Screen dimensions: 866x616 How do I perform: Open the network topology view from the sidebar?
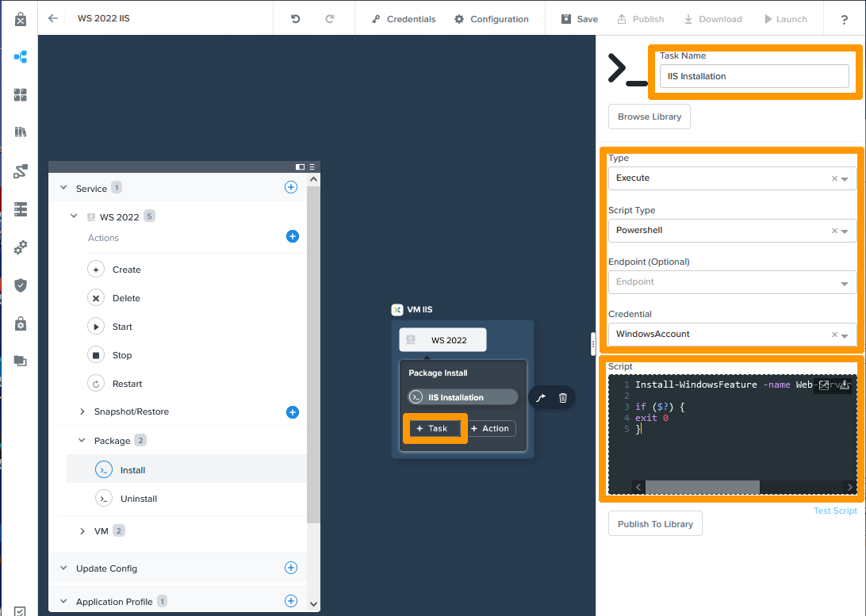[20, 56]
